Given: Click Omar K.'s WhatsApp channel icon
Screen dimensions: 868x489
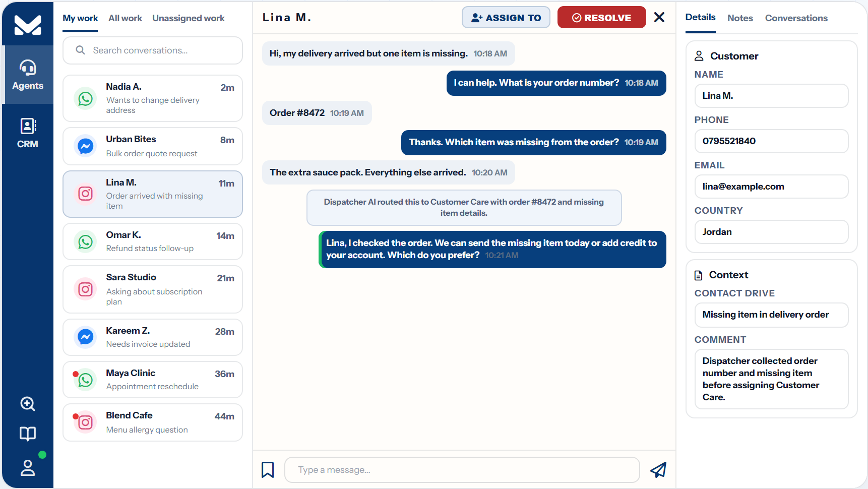Looking at the screenshot, I should click(86, 241).
